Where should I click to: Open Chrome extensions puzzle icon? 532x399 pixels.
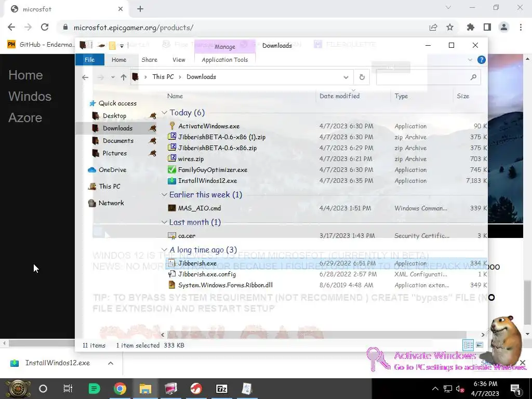tap(471, 27)
